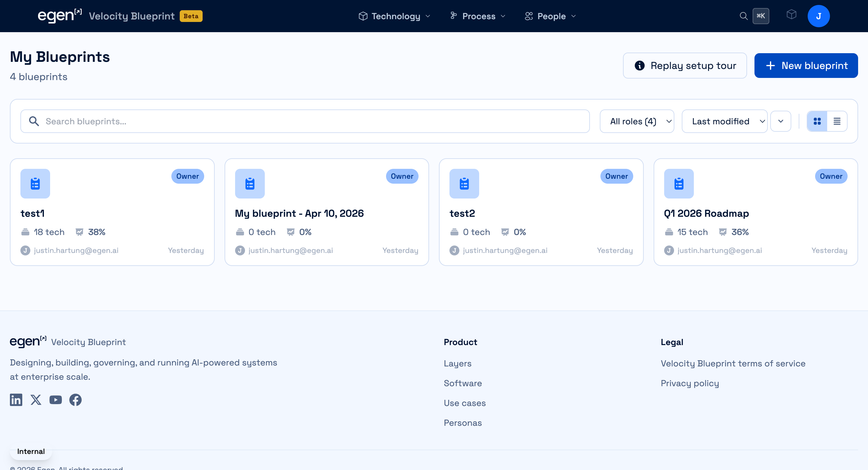The image size is (868, 470).
Task: Open the Process menu
Action: [x=478, y=16]
